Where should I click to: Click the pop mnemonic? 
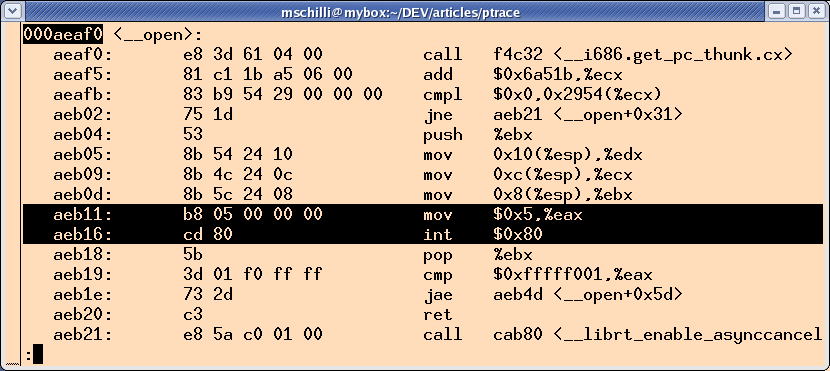[x=438, y=256]
